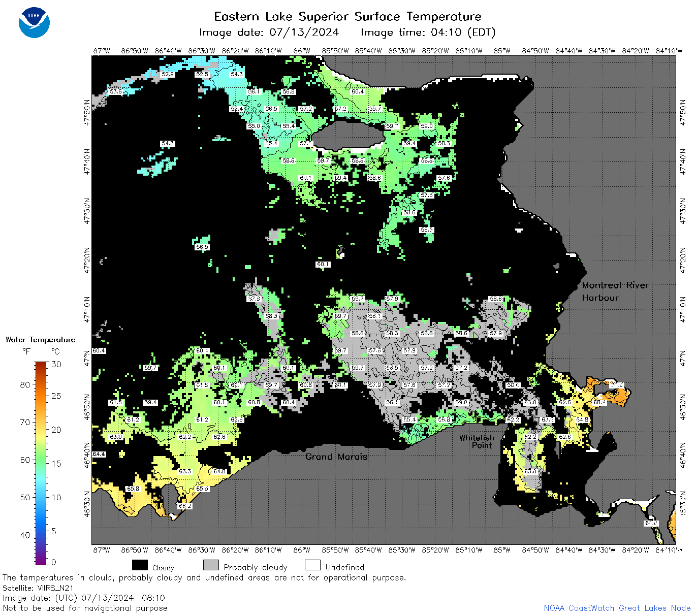Click the 70 tick on Fahrenheit scale
Image resolution: width=696 pixels, height=616 pixels.
point(25,422)
